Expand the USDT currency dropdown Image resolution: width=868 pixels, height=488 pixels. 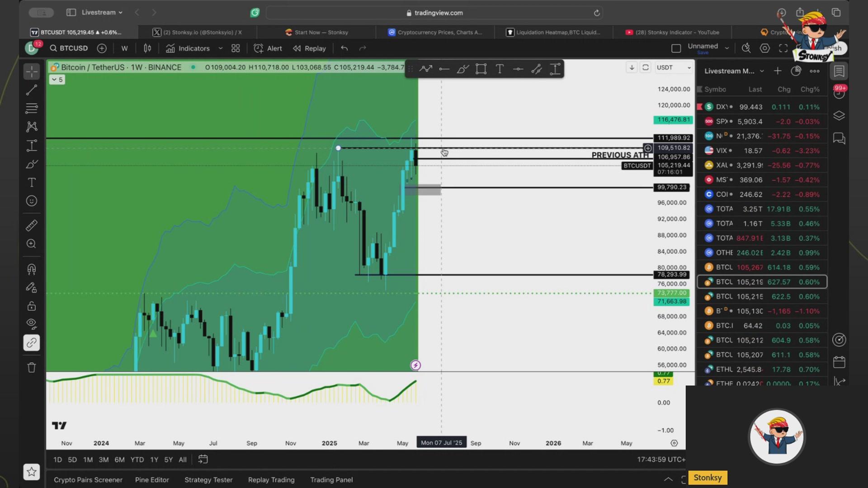674,68
